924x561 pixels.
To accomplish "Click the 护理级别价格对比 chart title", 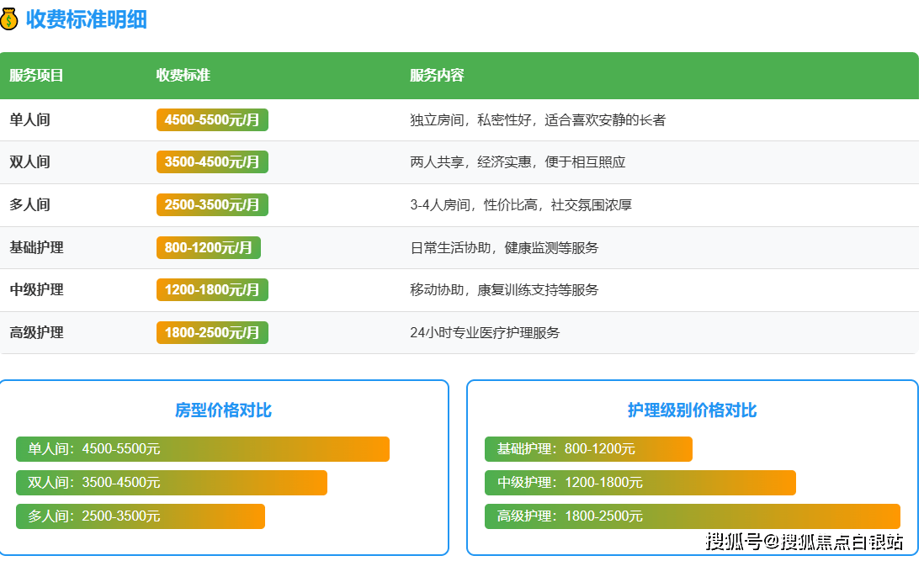I will pos(692,410).
